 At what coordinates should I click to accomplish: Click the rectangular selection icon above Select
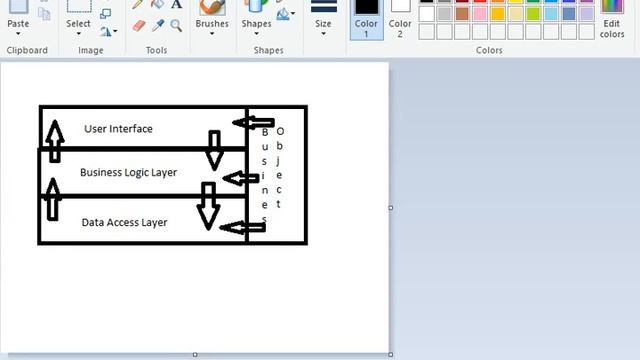coord(79,6)
